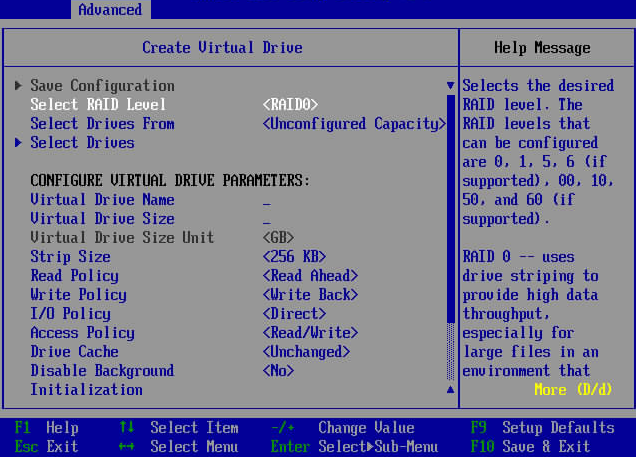The width and height of the screenshot is (636, 457).
Task: Change the RAID0 level value
Action: (x=290, y=105)
